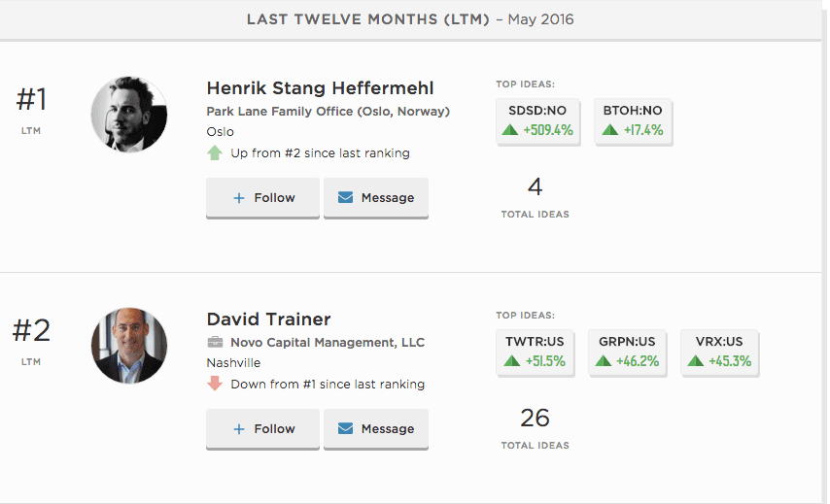
Task: Click the briefcase icon beside Novo Capital
Action: [x=215, y=342]
